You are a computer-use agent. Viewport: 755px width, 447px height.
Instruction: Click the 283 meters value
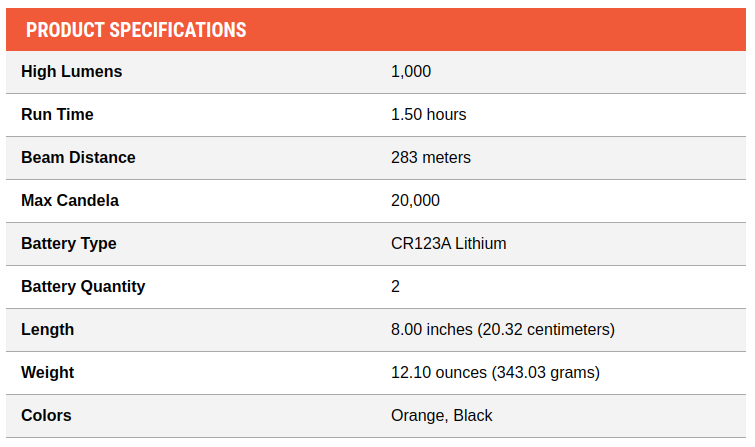pos(431,158)
